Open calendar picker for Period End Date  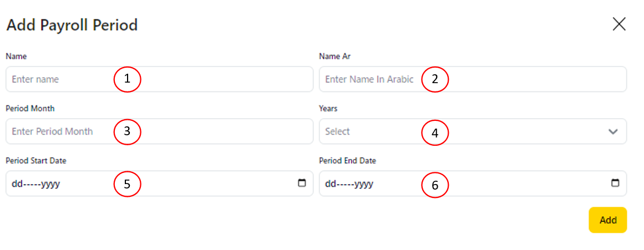[x=615, y=183]
